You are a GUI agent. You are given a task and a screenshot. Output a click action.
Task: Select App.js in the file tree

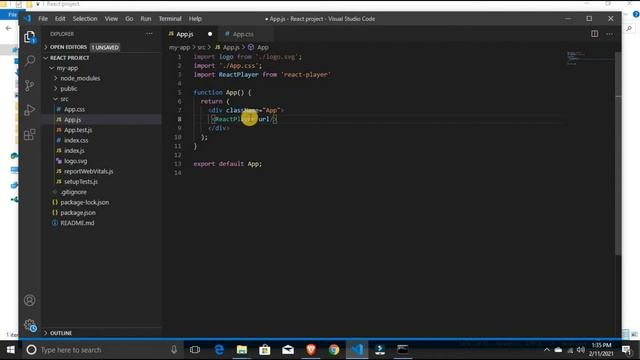72,120
